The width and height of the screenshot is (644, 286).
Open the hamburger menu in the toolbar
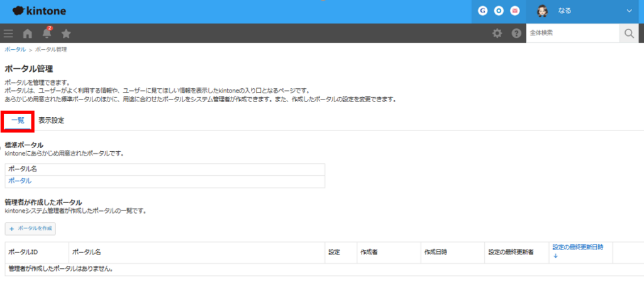coord(8,33)
